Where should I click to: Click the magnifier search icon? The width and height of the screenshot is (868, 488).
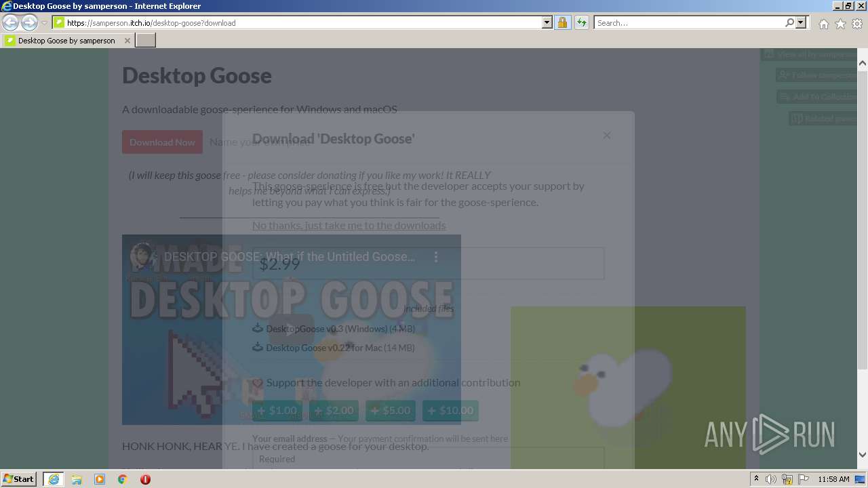tap(789, 22)
